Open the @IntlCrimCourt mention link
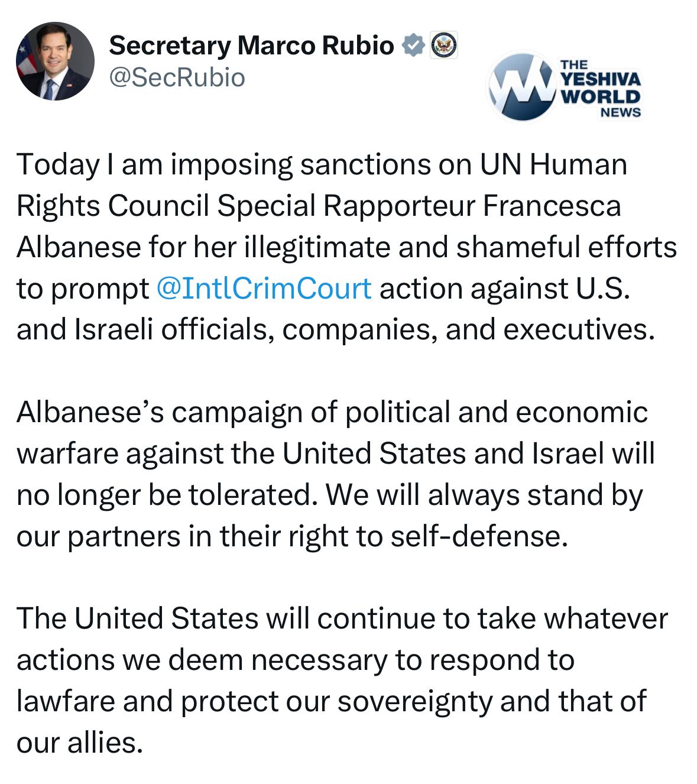The image size is (697, 784). coord(264,289)
